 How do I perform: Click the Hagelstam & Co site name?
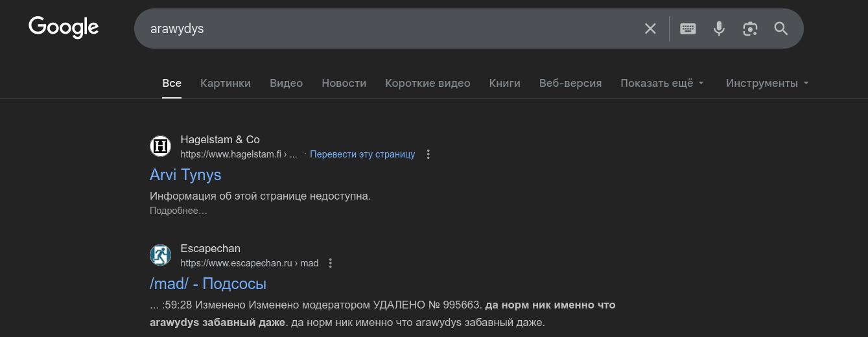click(x=220, y=139)
